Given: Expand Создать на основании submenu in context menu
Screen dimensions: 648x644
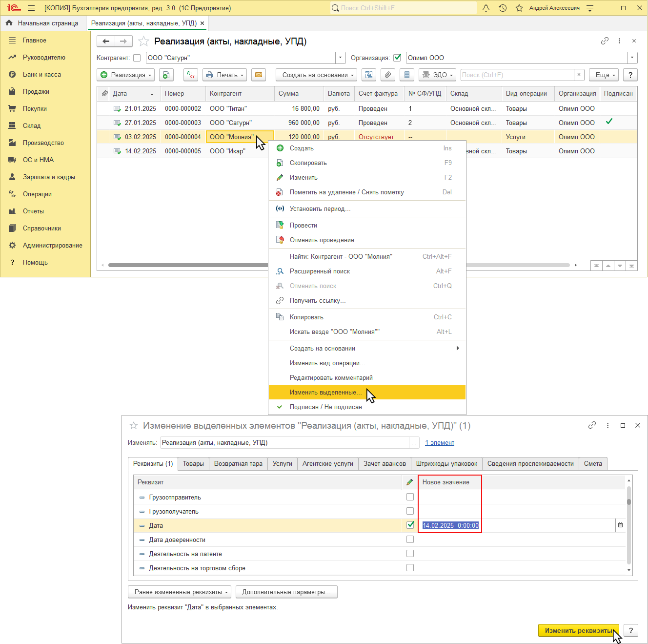Looking at the screenshot, I should 367,348.
